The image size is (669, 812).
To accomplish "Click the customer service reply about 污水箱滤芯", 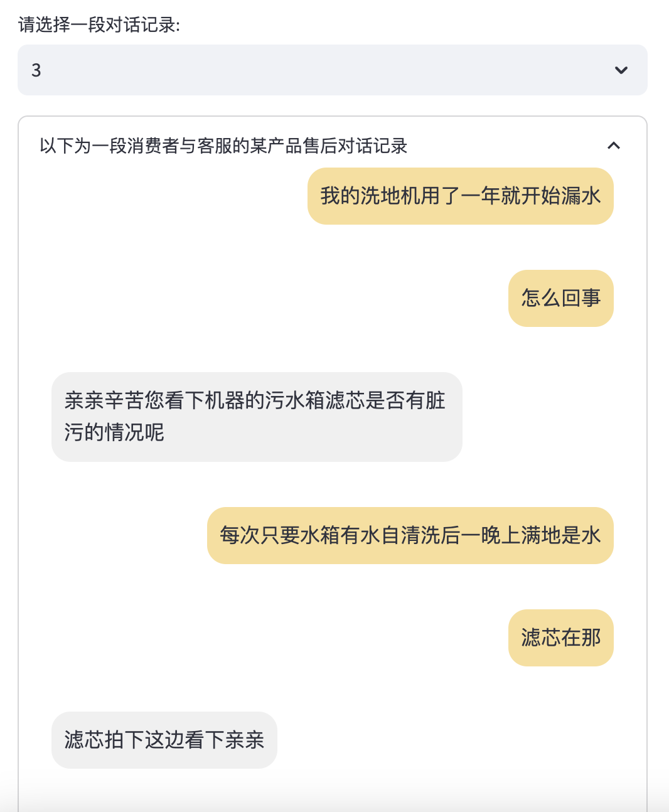I will (256, 417).
